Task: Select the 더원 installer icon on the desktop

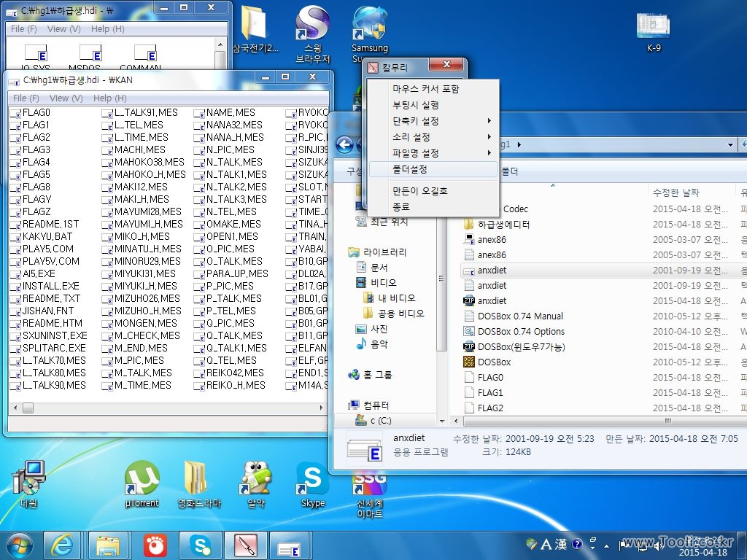Action: tap(28, 484)
